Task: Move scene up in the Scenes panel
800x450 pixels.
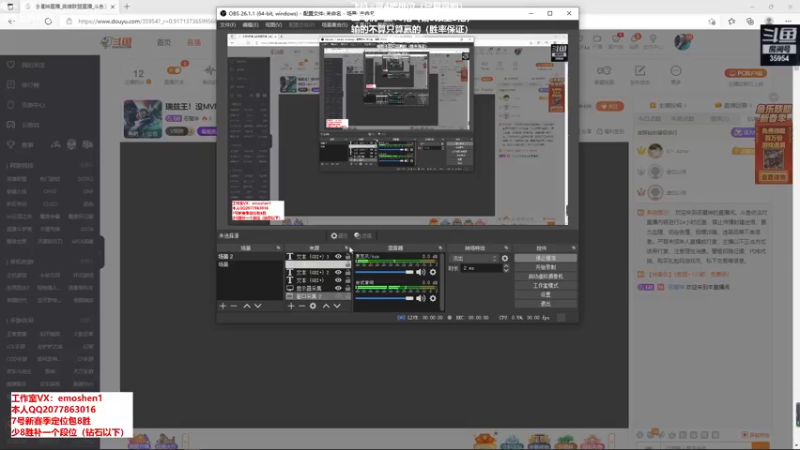Action: [x=247, y=306]
